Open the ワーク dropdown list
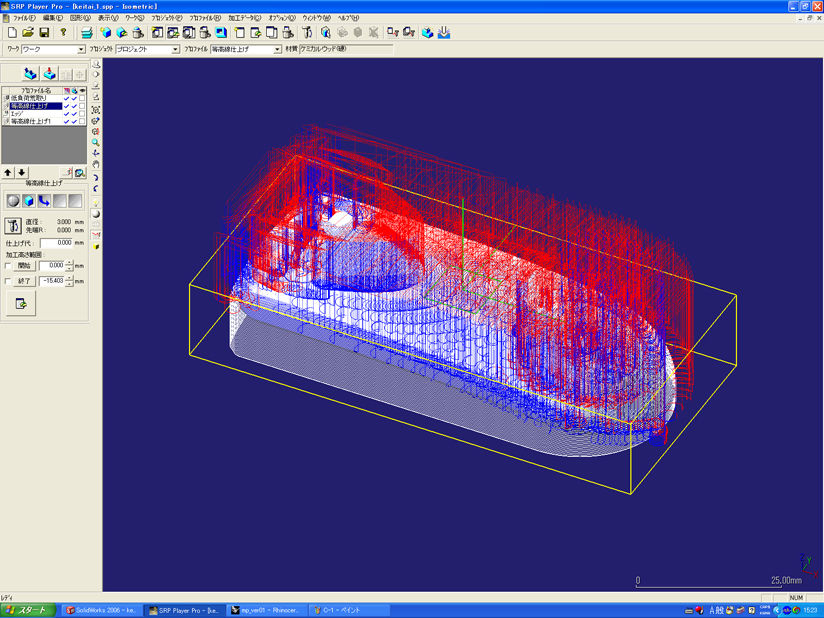The height and width of the screenshot is (618, 824). click(x=80, y=49)
